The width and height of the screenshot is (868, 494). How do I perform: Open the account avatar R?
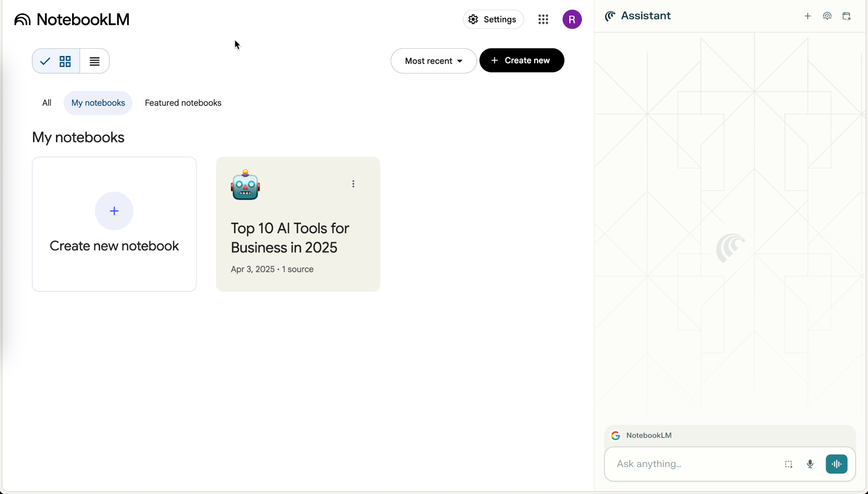[x=572, y=20]
